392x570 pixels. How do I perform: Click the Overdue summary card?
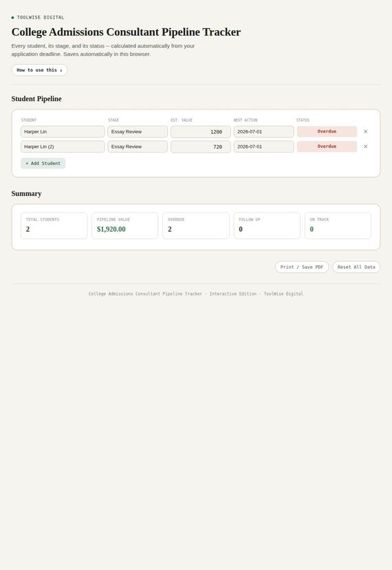coord(196,226)
